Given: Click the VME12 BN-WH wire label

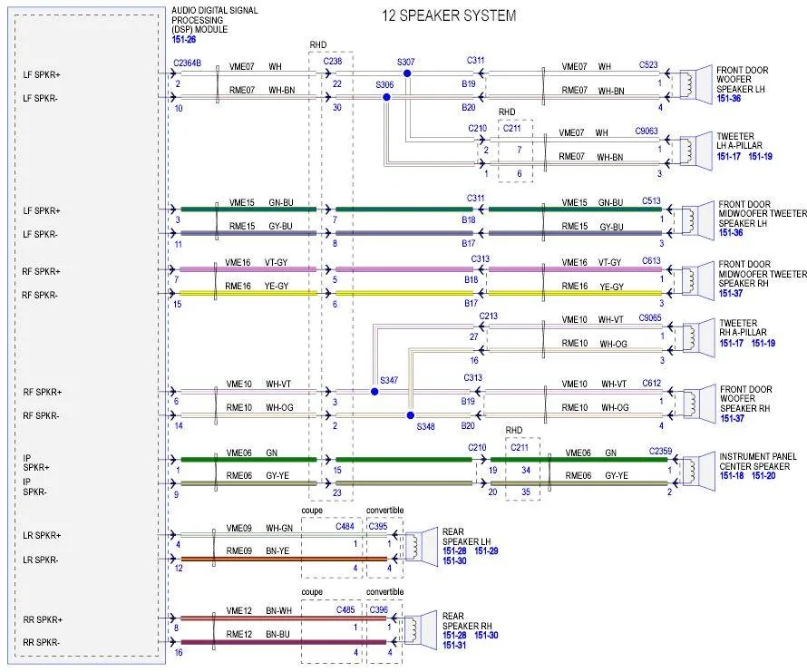Looking at the screenshot, I should click(259, 610).
